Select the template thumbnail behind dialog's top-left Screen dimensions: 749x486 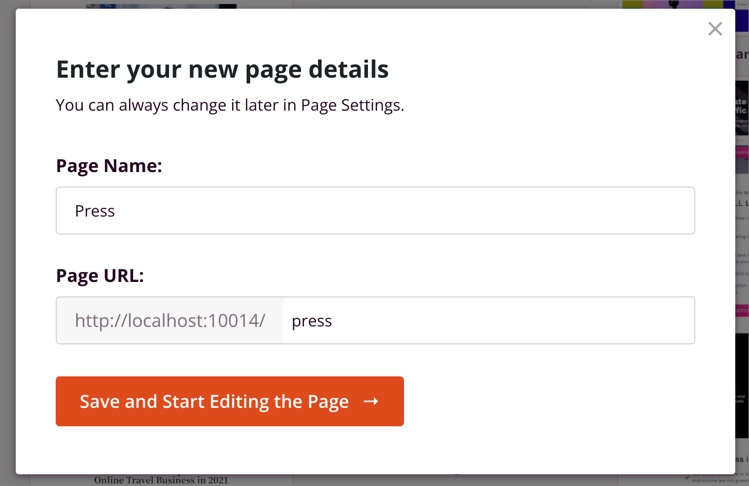pos(160,5)
